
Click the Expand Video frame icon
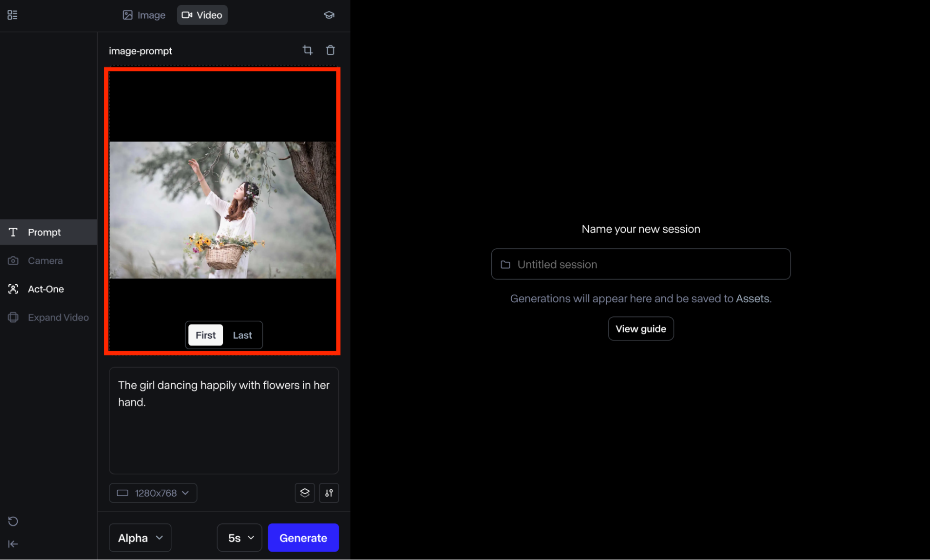click(13, 317)
